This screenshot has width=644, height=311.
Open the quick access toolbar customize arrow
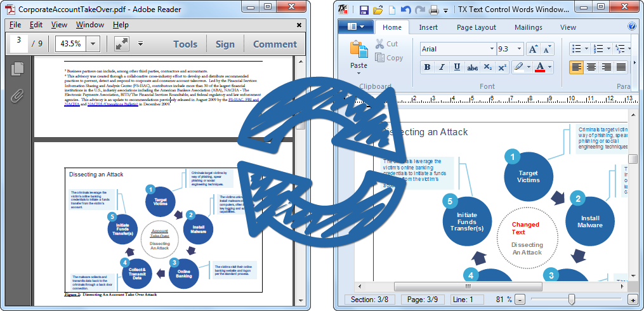(445, 11)
